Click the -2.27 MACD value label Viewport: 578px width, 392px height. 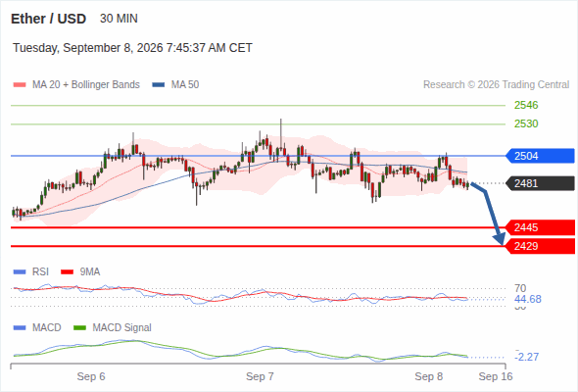coord(527,357)
